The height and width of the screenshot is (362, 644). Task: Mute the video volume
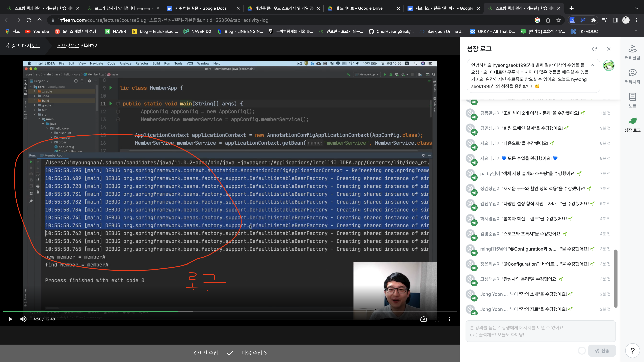pos(23,319)
